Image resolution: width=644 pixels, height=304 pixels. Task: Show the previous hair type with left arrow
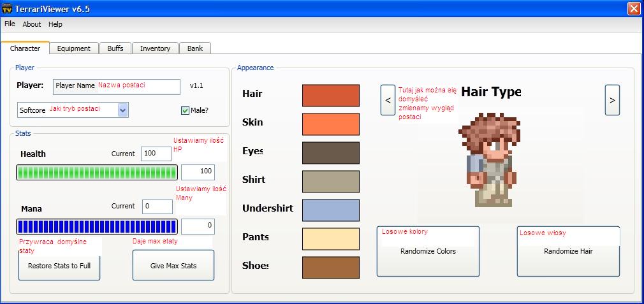click(x=388, y=100)
